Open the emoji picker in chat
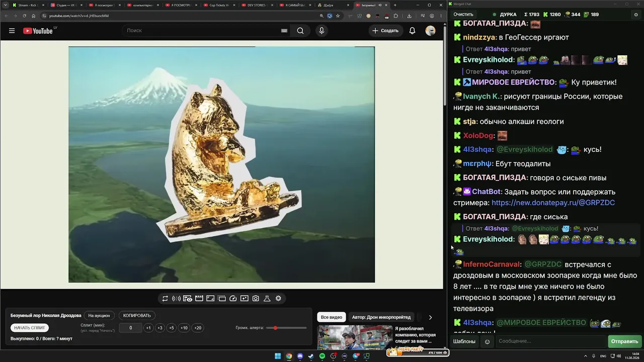This screenshot has width=644, height=362. (x=487, y=341)
